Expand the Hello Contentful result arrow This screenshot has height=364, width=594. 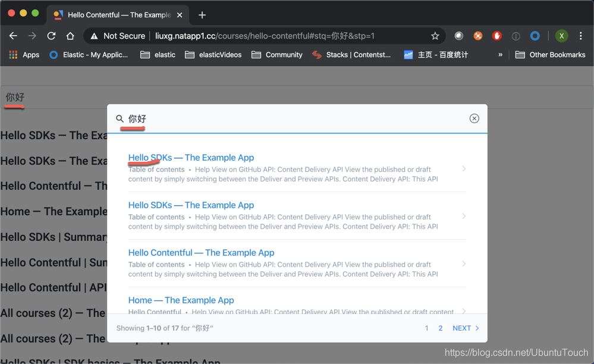464,264
